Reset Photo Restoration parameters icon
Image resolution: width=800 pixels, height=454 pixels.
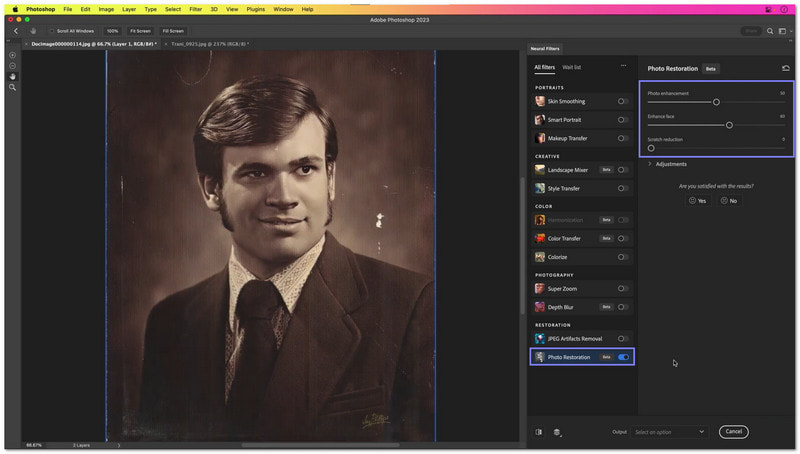click(x=786, y=68)
